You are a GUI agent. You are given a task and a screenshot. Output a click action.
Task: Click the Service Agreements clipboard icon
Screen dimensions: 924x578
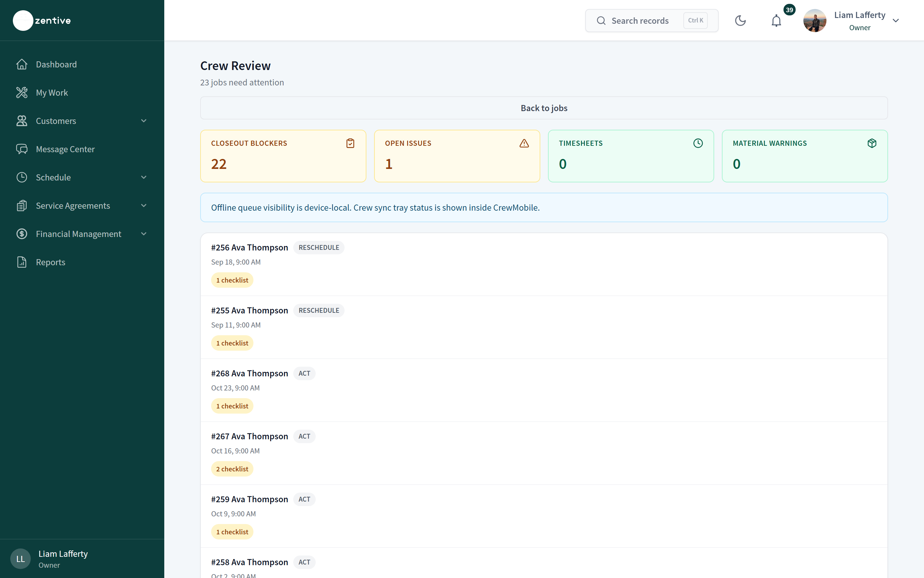pyautogui.click(x=22, y=206)
